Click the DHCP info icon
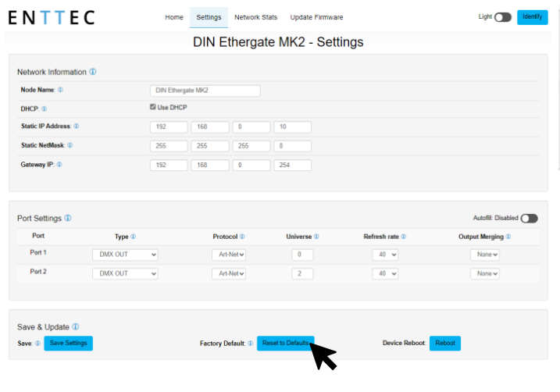Viewport: 560px width, 392px height. [x=45, y=109]
